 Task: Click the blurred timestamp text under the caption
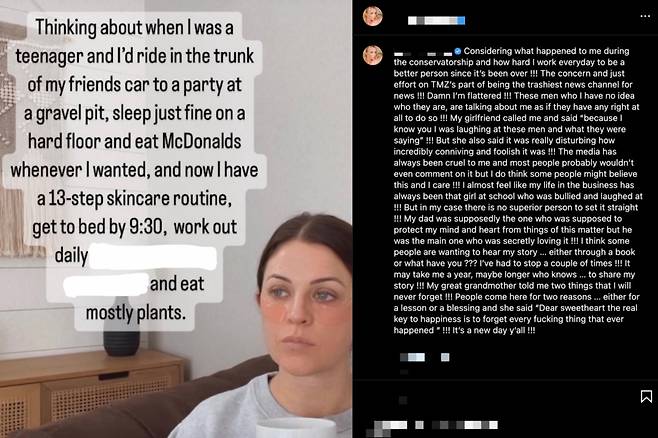coord(412,357)
